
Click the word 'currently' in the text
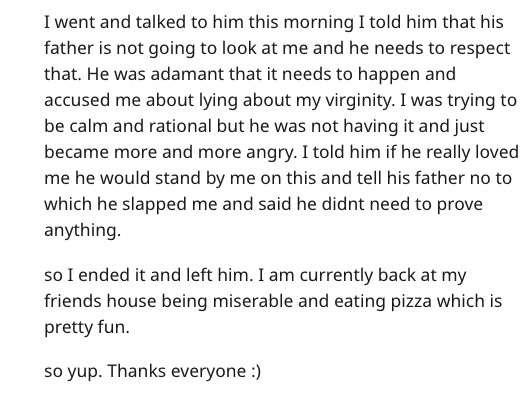(x=336, y=275)
